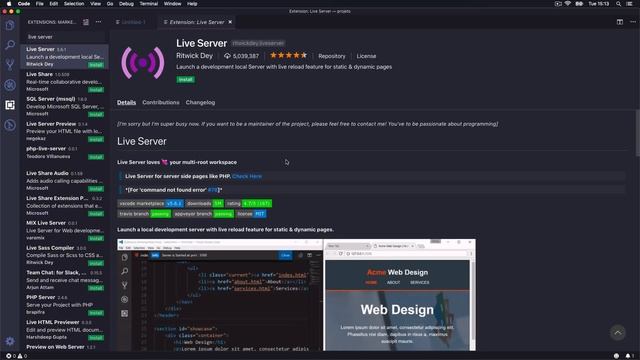Click the activity bar icon below Extensions
Screen dimensions: 640x360
click(10, 125)
